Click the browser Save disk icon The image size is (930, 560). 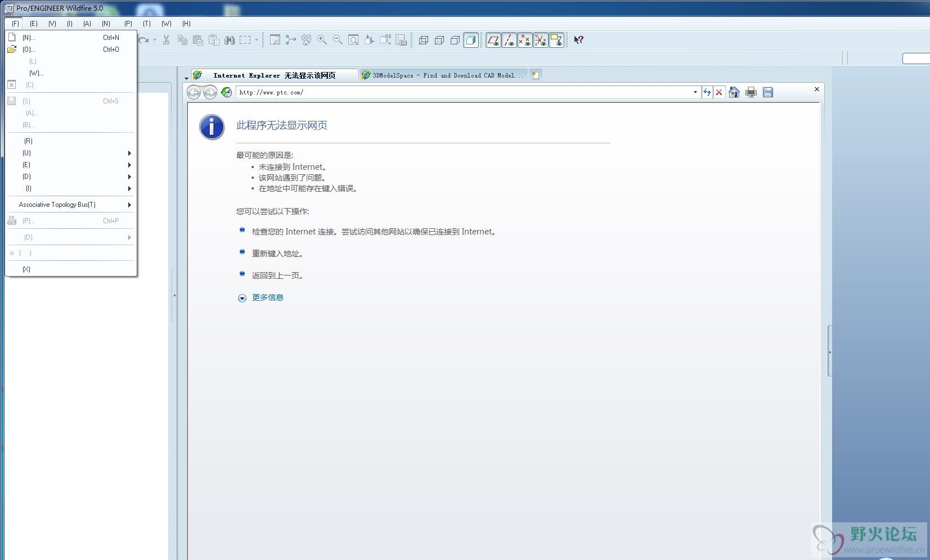768,92
